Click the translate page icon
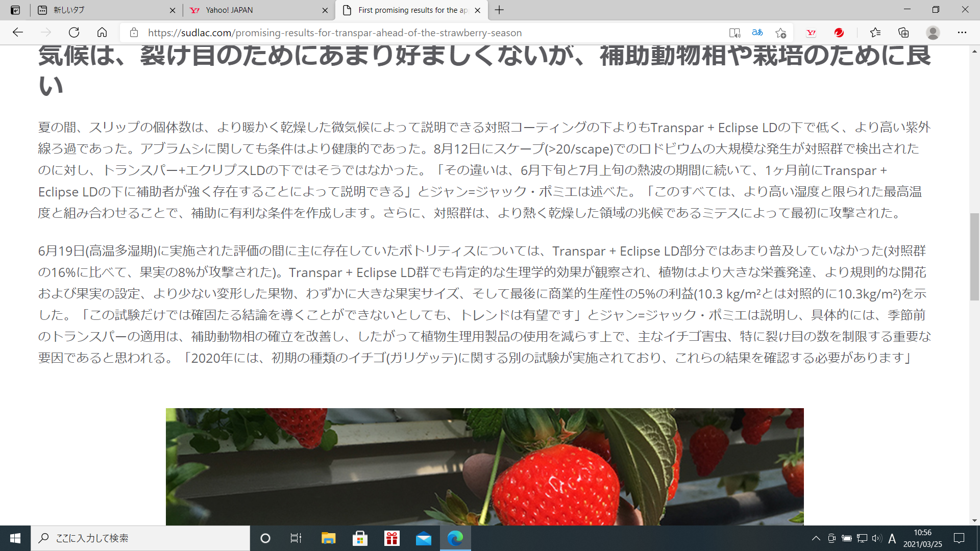Image resolution: width=980 pixels, height=551 pixels. point(757,33)
